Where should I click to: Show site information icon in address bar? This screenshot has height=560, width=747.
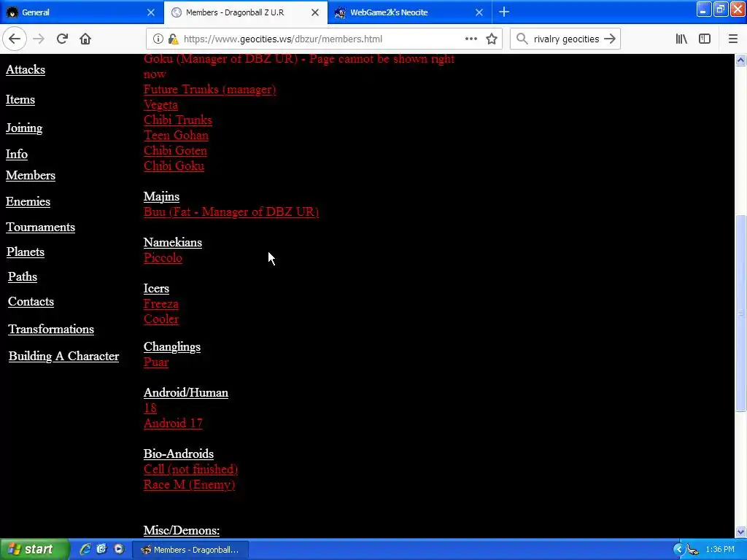click(x=158, y=39)
